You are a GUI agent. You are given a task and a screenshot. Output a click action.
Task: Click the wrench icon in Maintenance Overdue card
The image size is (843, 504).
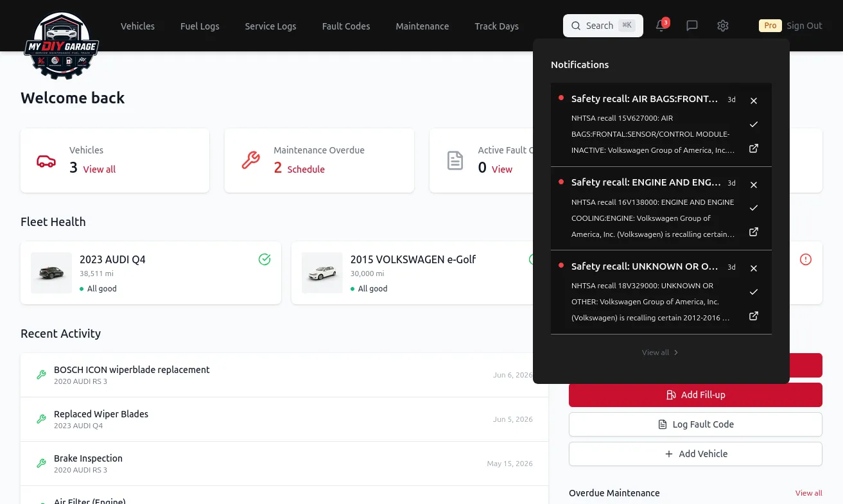coord(250,161)
